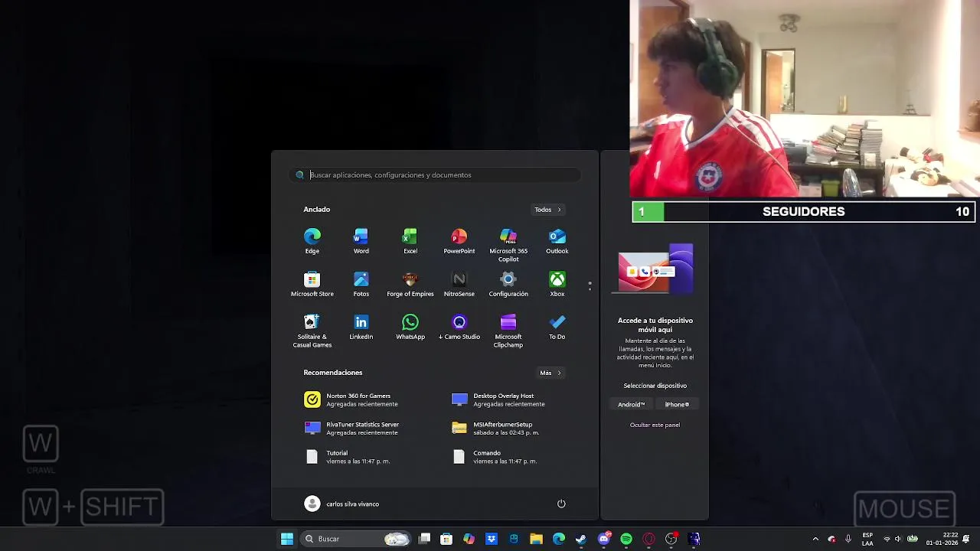Open Steam from the taskbar
The image size is (980, 551).
pyautogui.click(x=581, y=539)
